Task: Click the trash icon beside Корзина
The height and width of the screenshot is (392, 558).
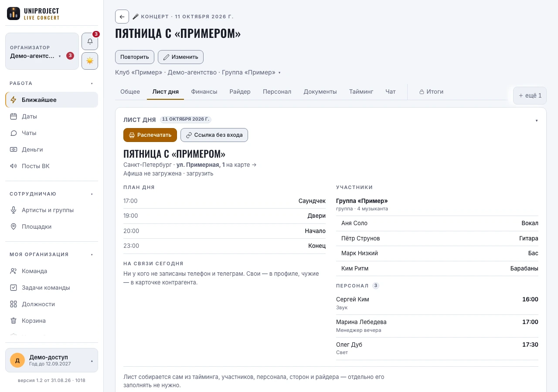Action: 14,321
